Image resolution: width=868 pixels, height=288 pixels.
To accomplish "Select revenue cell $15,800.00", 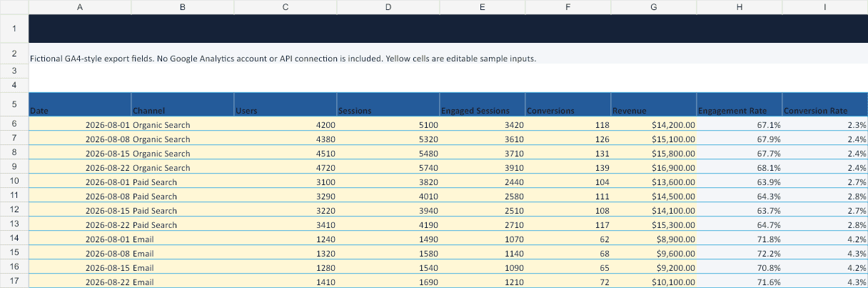I will point(654,153).
